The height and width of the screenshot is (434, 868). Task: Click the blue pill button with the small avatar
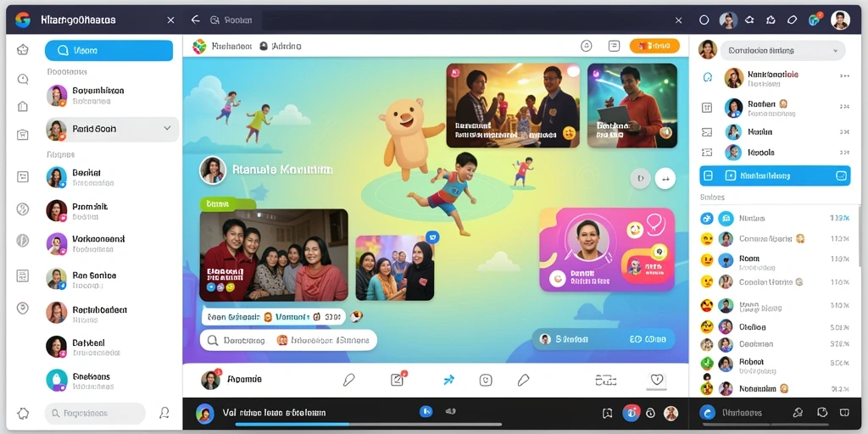[604, 339]
